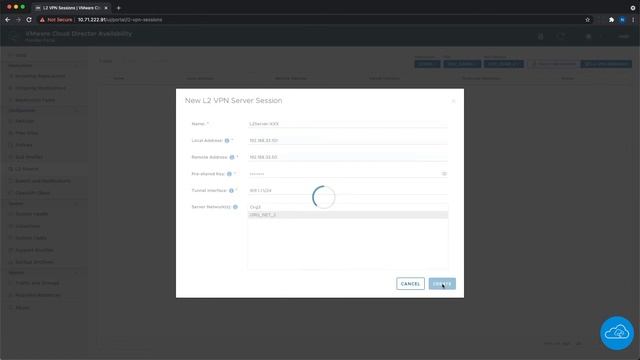This screenshot has width=640, height=360.
Task: Open the browser three-dot menu
Action: coord(633,20)
